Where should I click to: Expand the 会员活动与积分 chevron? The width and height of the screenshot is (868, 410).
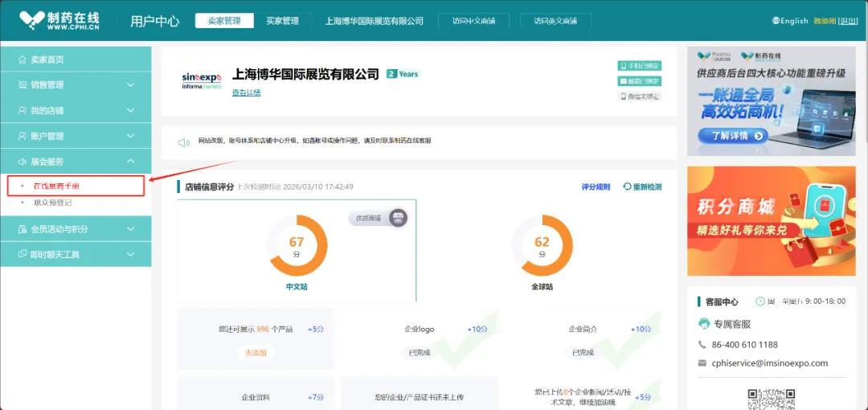[x=131, y=229]
